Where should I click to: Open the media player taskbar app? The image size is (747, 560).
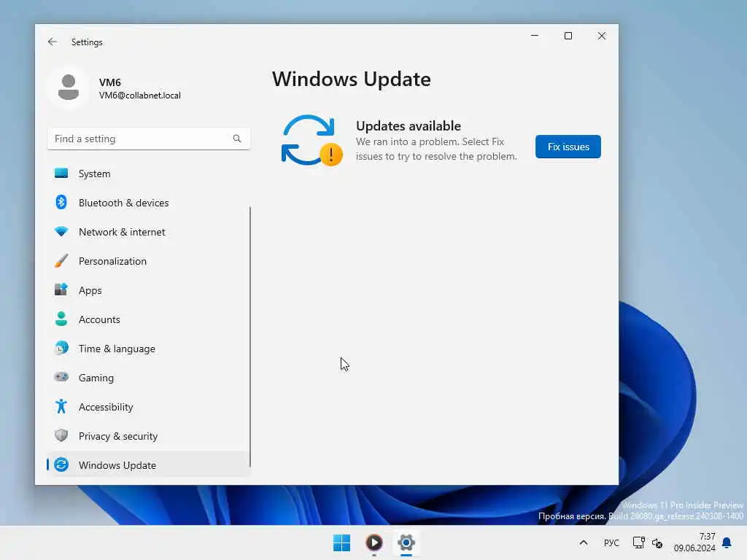pos(374,542)
